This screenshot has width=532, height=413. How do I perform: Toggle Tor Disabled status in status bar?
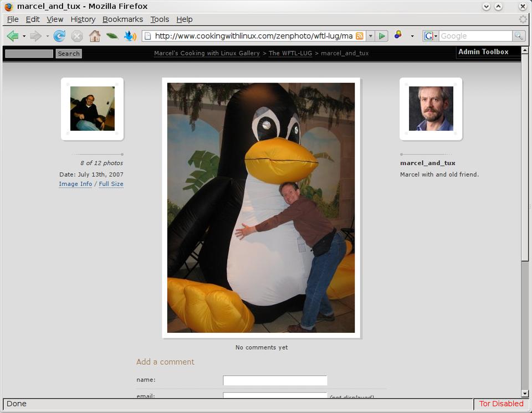point(501,404)
